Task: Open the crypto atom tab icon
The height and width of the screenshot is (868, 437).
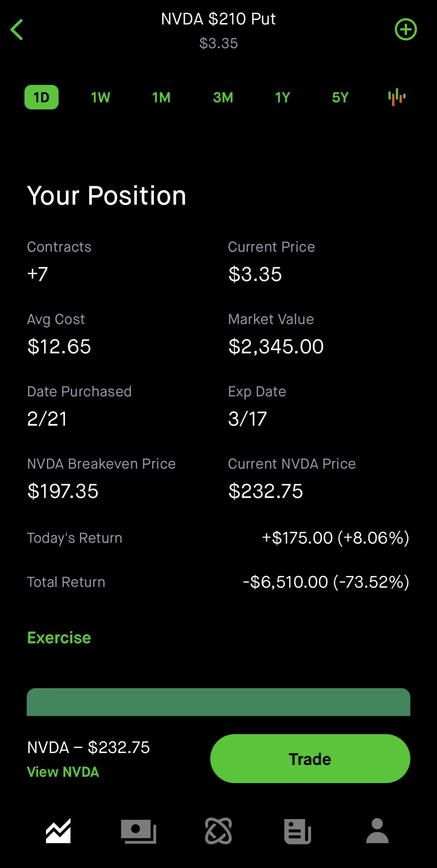Action: pos(218,831)
